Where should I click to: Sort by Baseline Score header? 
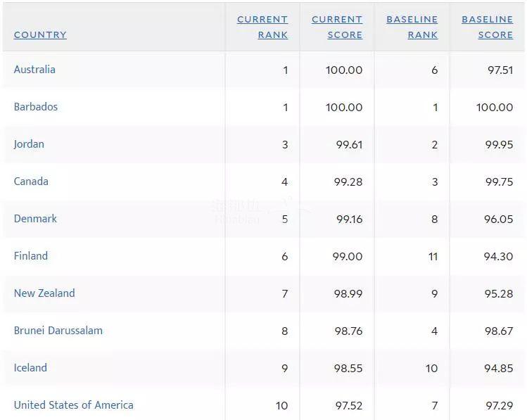[488, 27]
